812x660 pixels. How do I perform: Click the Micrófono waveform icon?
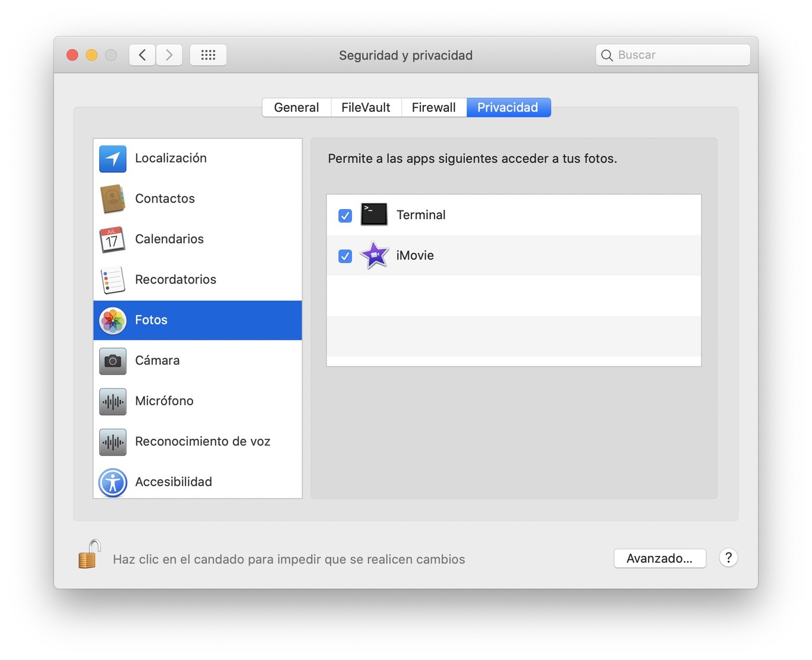(x=112, y=402)
